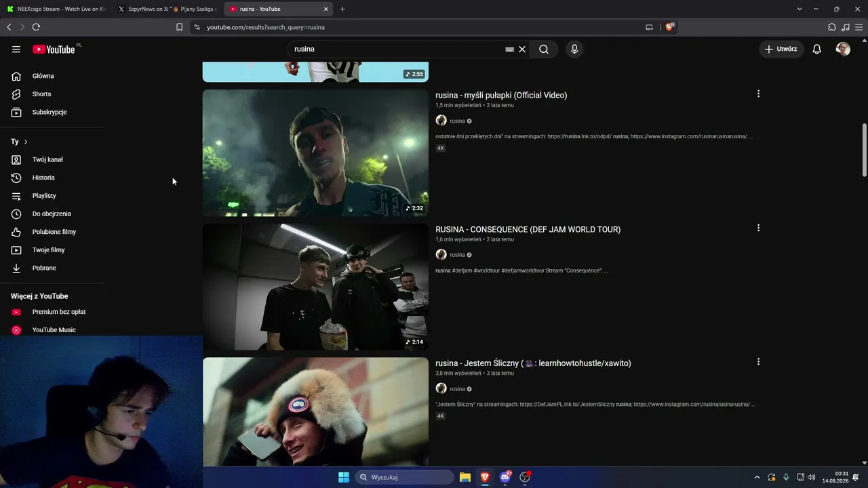Open the on-screen keyboard in search box
Image resolution: width=868 pixels, height=488 pixels.
510,49
